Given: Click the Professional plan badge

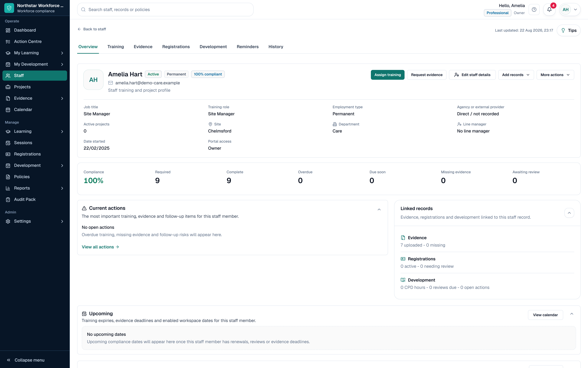Looking at the screenshot, I should click(497, 13).
